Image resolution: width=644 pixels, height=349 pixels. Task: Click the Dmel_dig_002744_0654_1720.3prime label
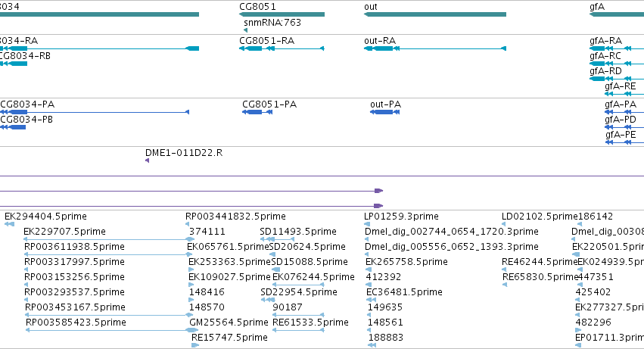(451, 232)
